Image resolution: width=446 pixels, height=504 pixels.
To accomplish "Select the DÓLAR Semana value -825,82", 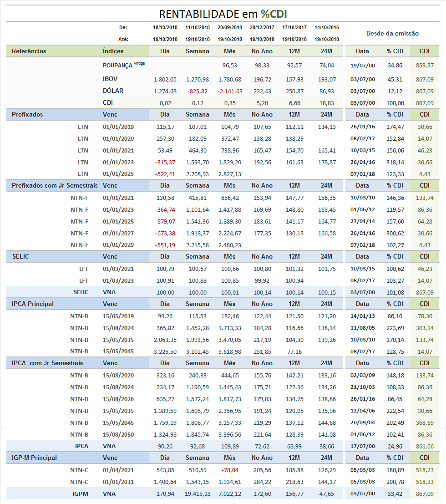I will click(x=198, y=92).
